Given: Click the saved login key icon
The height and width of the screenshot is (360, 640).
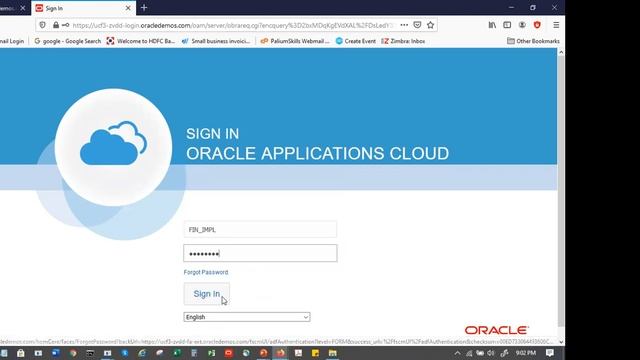Looking at the screenshot, I should point(65,25).
